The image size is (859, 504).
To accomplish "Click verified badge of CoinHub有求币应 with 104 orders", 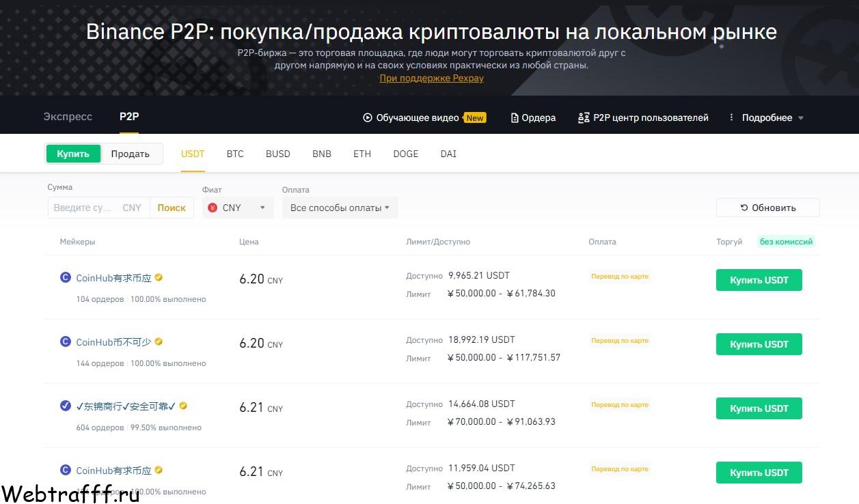I will point(159,277).
